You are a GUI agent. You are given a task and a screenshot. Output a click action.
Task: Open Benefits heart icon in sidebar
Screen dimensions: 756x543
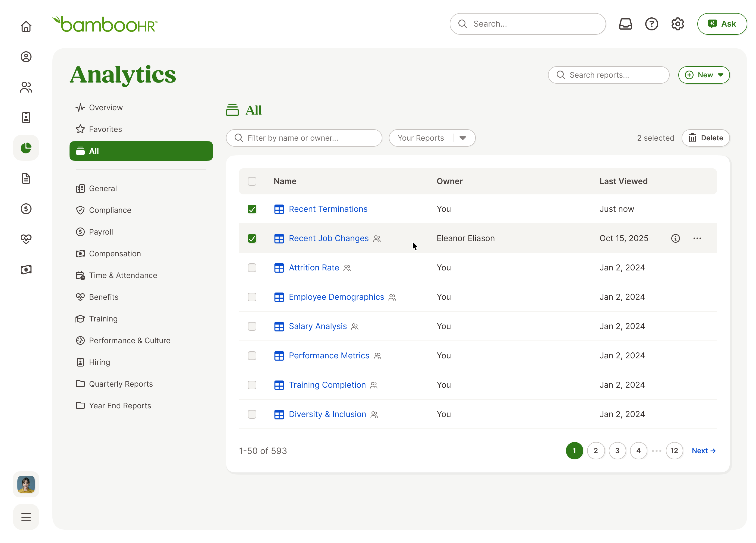pos(26,239)
